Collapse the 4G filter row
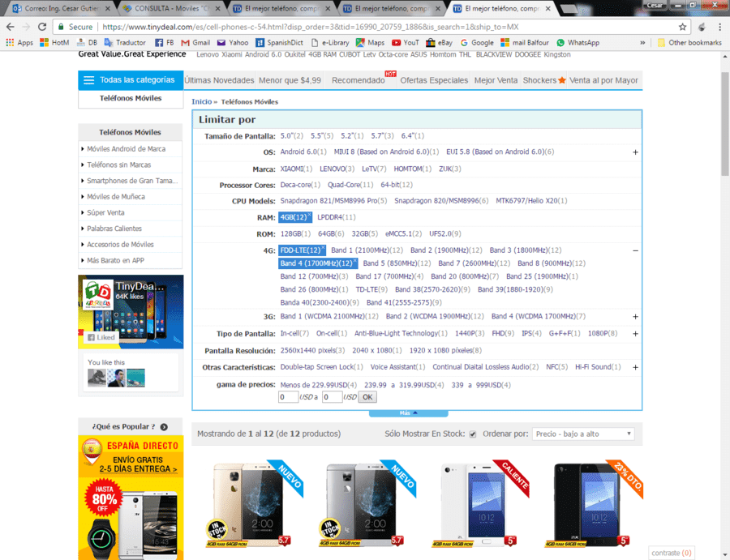 coord(635,250)
